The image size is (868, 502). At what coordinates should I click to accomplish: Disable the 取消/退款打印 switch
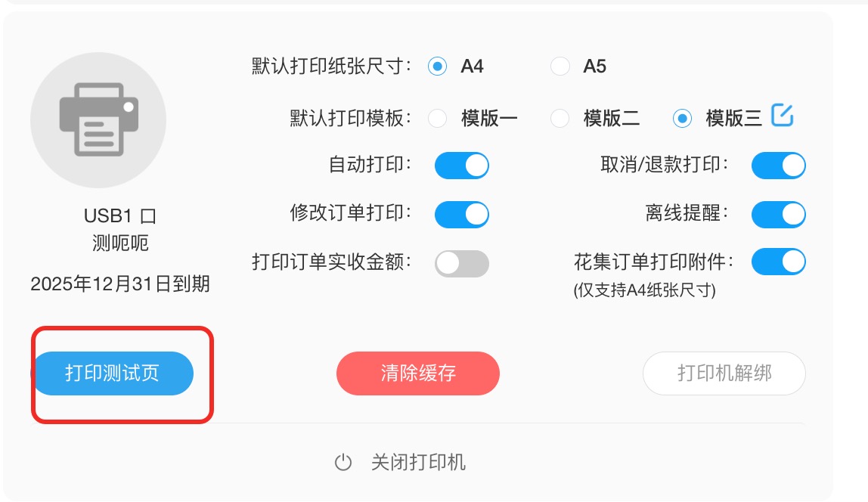pos(778,166)
